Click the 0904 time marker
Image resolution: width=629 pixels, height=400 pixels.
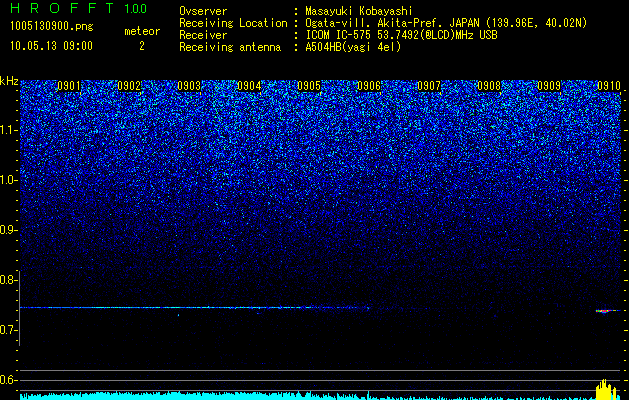click(249, 86)
